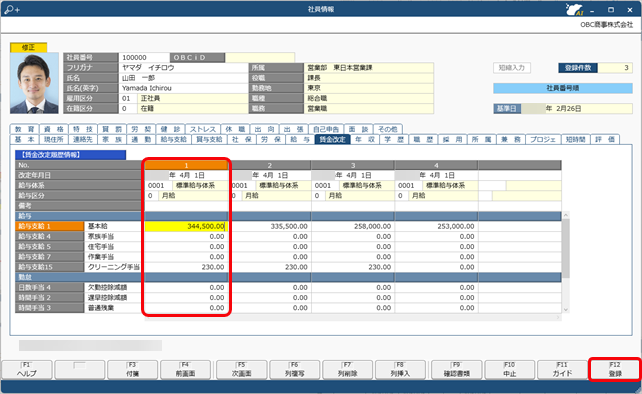
Task: Click the 短縮入力 button
Action: (x=512, y=68)
